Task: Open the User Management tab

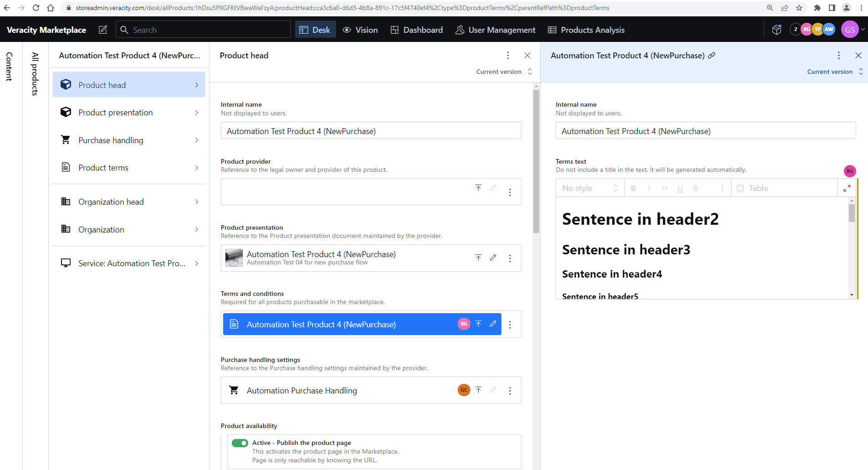Action: [x=496, y=30]
